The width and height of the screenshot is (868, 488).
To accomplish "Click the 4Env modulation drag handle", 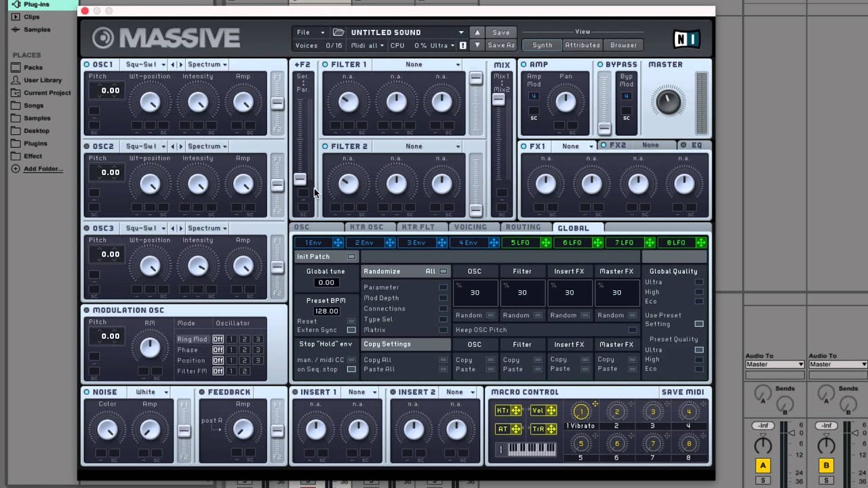I will click(x=494, y=243).
